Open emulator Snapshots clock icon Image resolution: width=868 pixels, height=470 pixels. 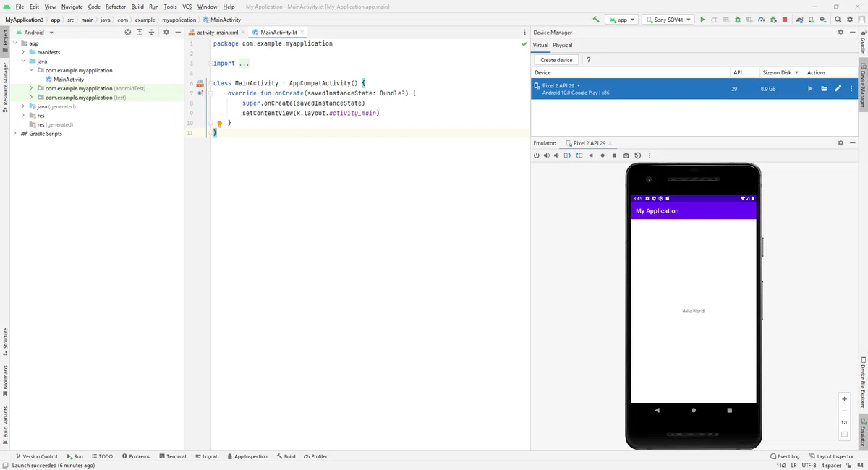pos(638,155)
